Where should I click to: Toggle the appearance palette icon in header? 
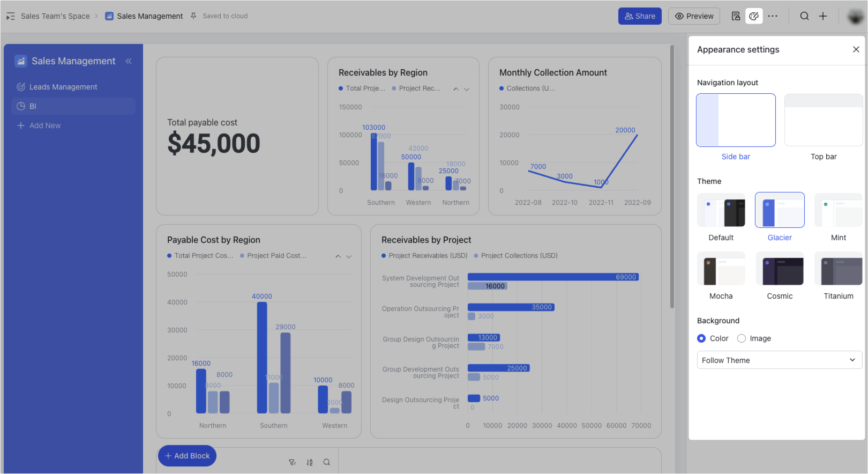tap(754, 16)
